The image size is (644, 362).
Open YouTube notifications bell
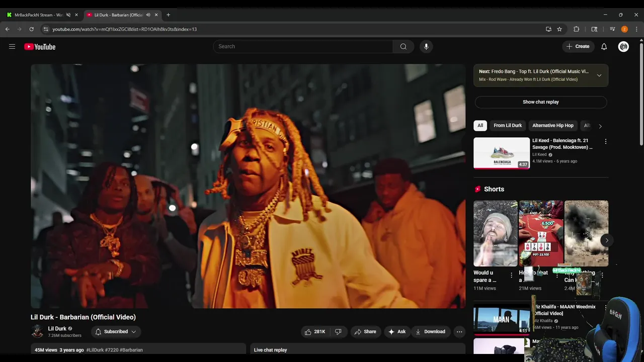click(x=604, y=46)
